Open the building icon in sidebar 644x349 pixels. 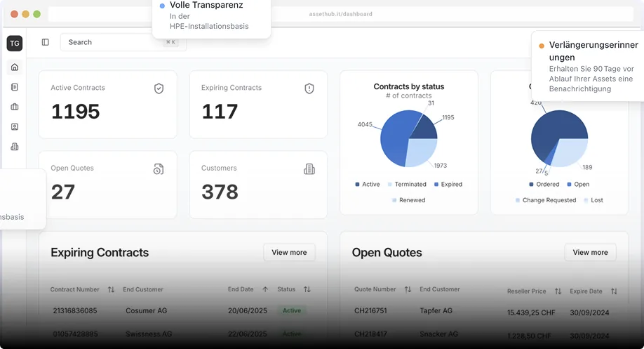(15, 146)
